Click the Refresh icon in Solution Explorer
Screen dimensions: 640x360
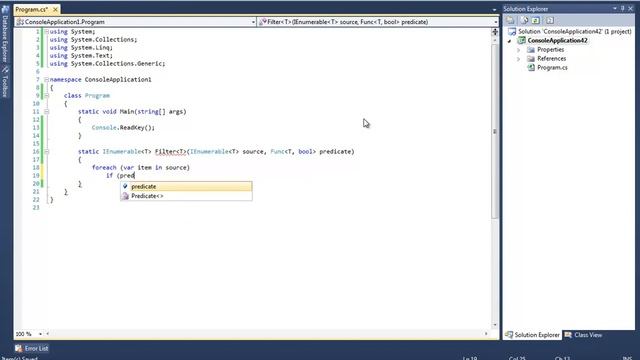point(536,20)
